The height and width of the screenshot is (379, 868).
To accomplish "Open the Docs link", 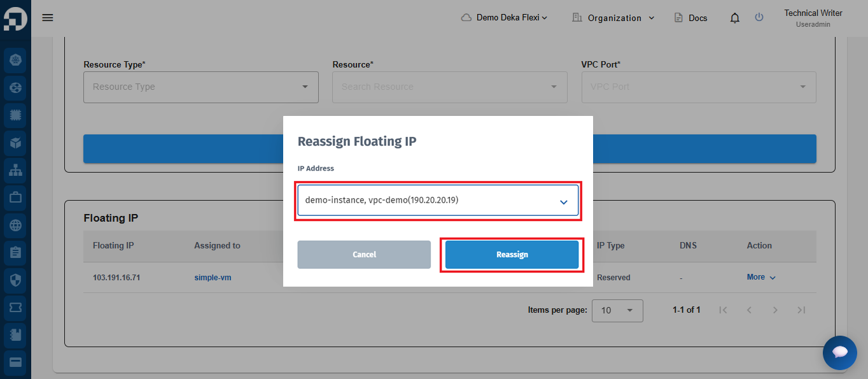I will 691,18.
